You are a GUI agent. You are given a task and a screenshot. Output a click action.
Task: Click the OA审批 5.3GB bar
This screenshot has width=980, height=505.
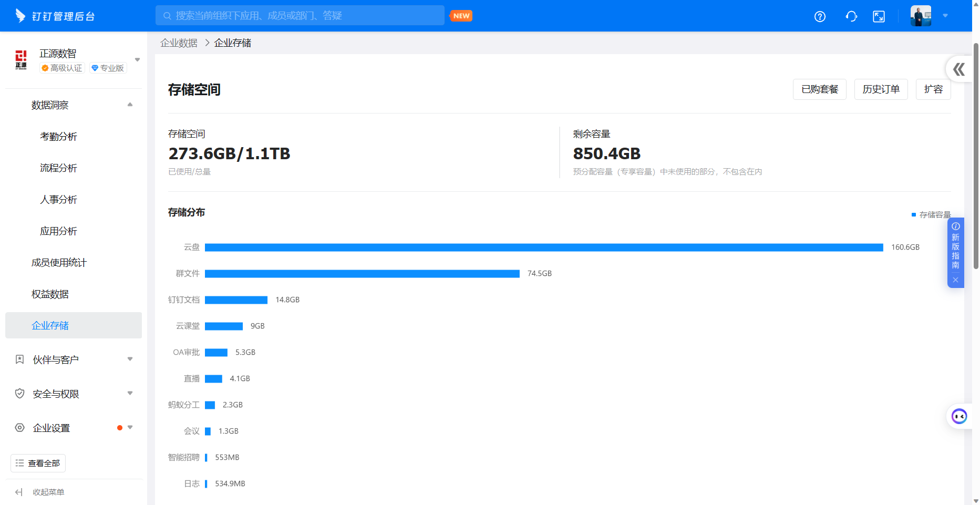point(216,353)
